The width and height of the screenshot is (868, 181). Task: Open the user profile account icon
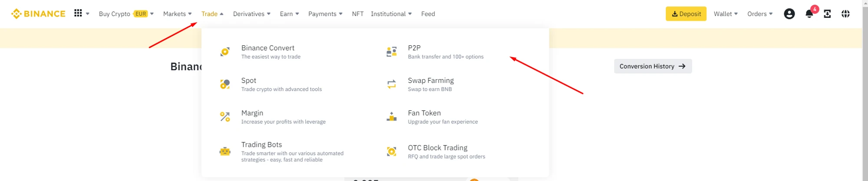coord(789,14)
